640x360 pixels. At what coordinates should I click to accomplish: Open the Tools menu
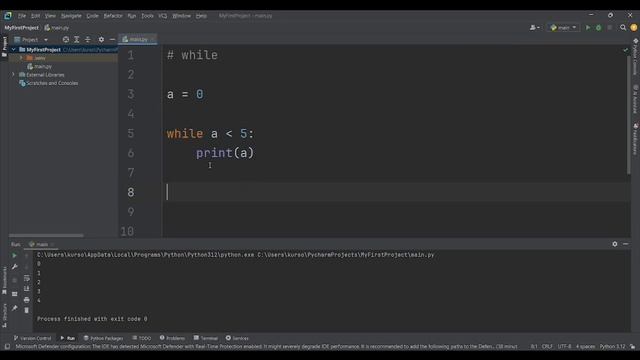click(147, 16)
